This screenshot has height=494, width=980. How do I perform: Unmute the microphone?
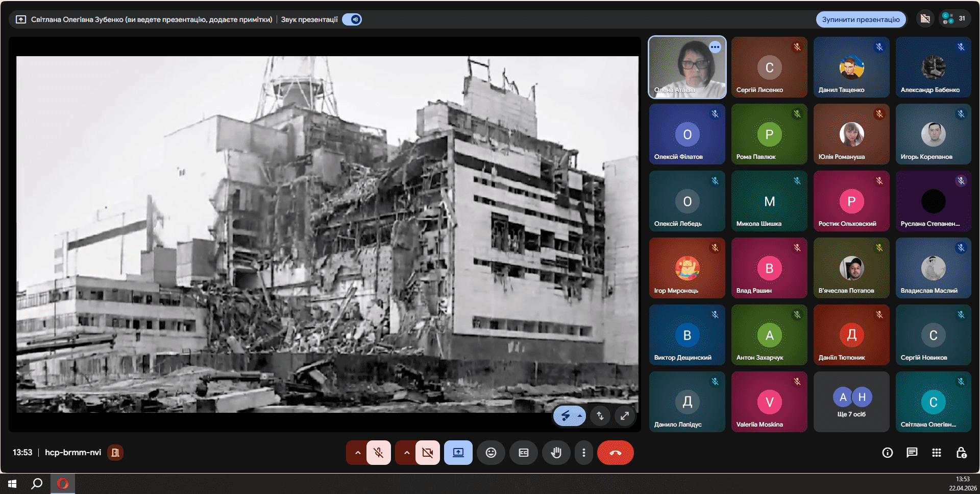tap(378, 453)
